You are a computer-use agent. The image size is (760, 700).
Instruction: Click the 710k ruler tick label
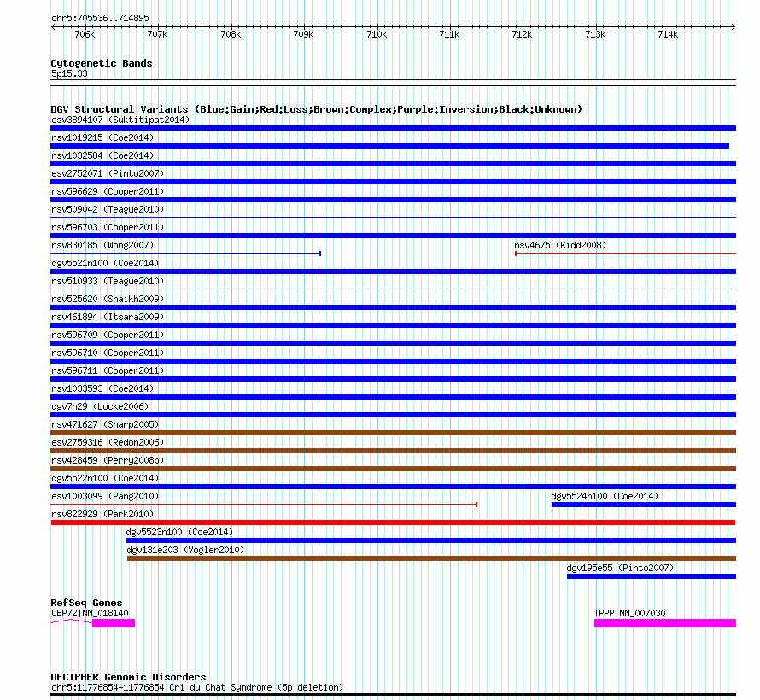(377, 35)
